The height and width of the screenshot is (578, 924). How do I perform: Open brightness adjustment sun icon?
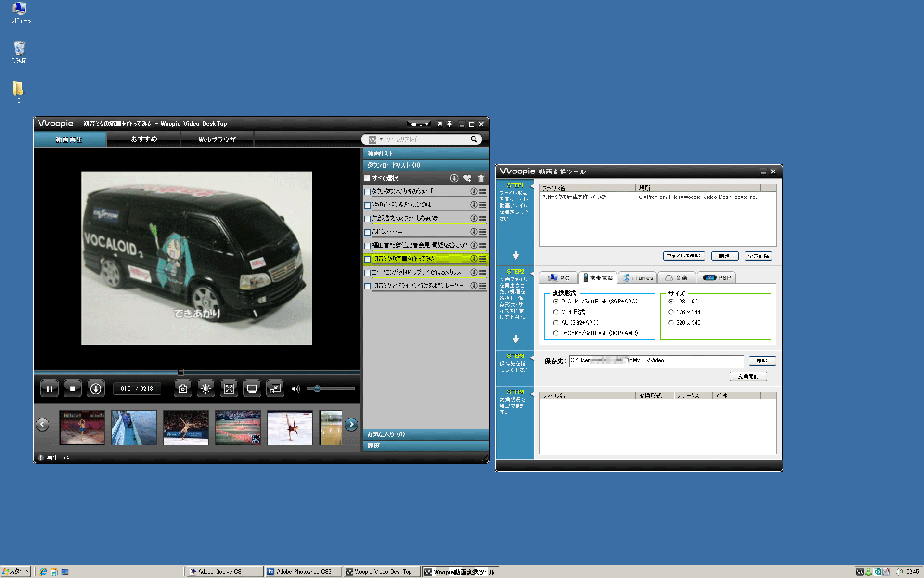[205, 389]
